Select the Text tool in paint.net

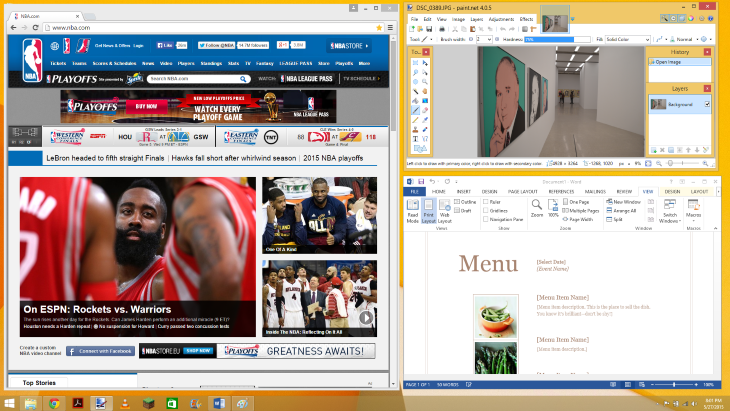pos(415,139)
